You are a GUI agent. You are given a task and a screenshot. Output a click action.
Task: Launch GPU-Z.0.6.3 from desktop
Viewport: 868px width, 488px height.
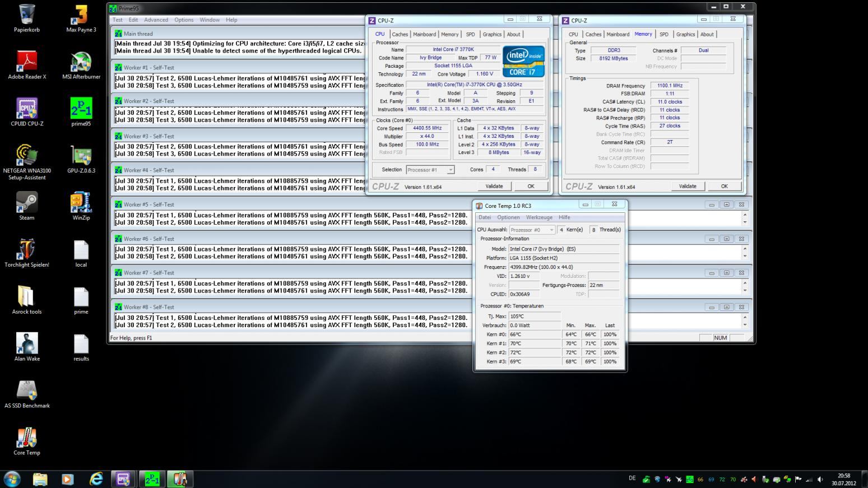click(x=81, y=159)
